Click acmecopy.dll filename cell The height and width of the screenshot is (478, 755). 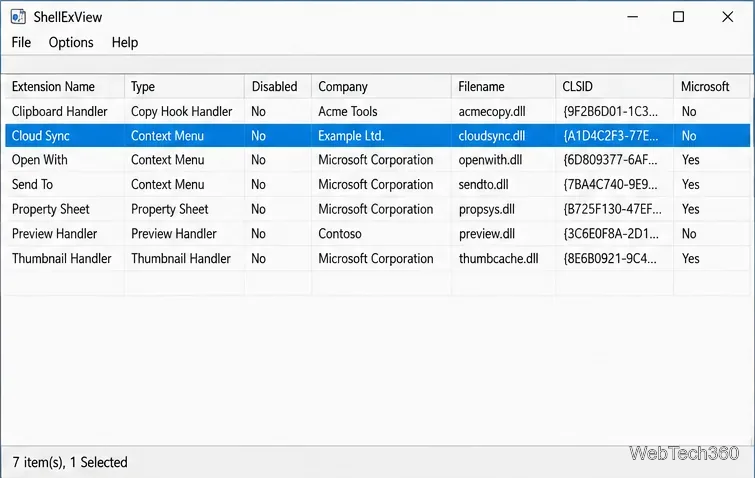pos(492,112)
